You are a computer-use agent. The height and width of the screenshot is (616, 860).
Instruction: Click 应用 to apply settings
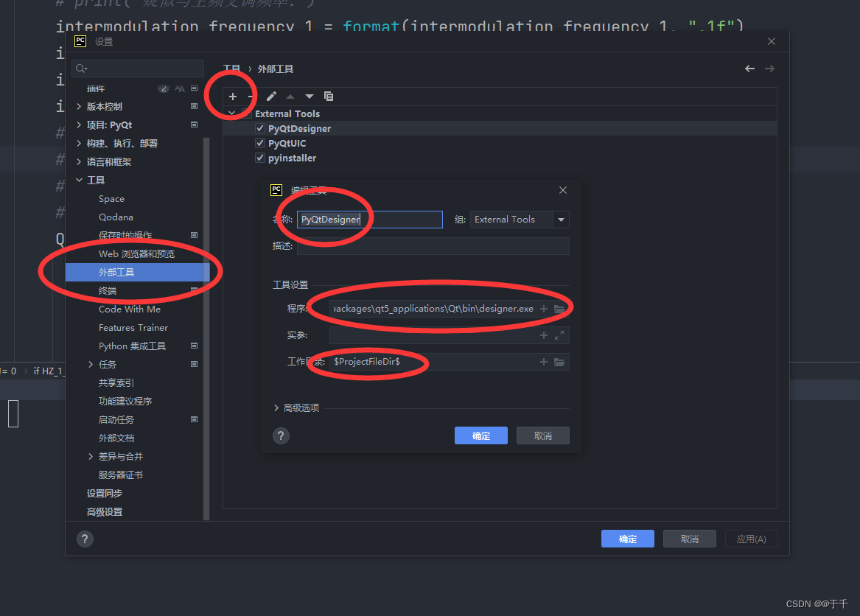click(751, 539)
